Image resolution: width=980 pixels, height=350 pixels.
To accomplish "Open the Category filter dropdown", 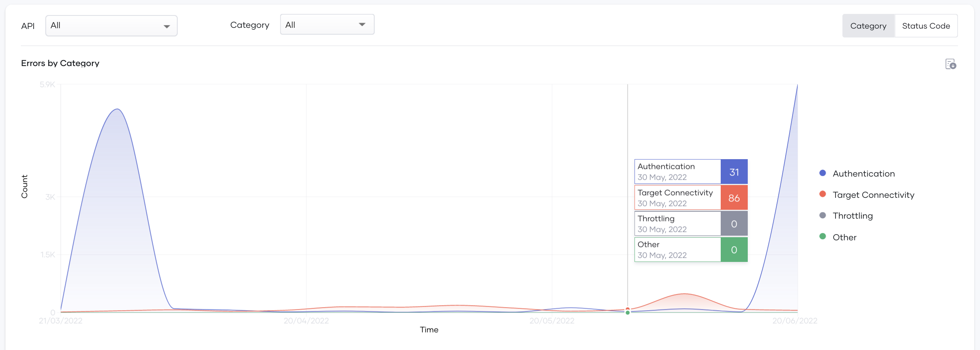I will pyautogui.click(x=327, y=25).
